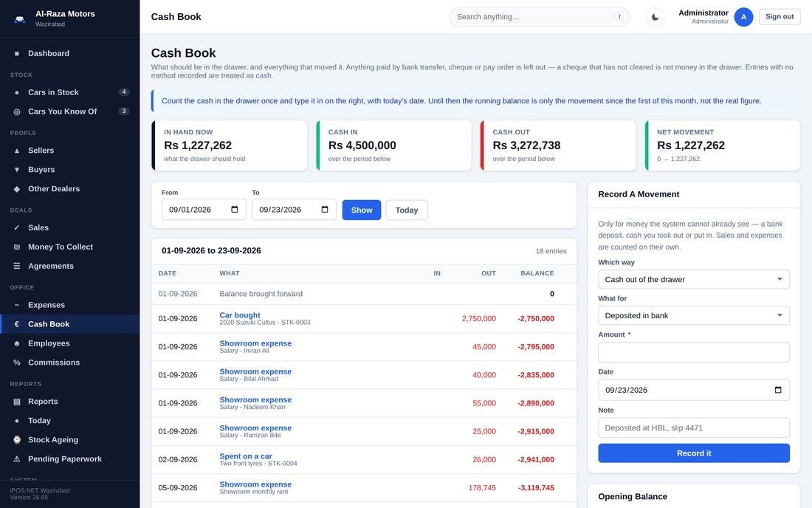Image resolution: width=812 pixels, height=508 pixels.
Task: Go to Cars in Stock page
Action: point(70,92)
